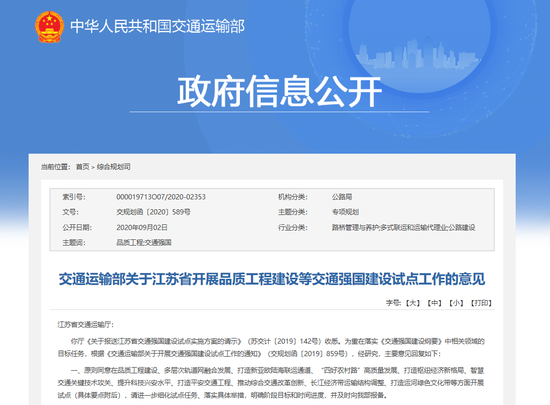This screenshot has width=550, height=405.
Task: Click the 打印 print button
Action: click(481, 303)
